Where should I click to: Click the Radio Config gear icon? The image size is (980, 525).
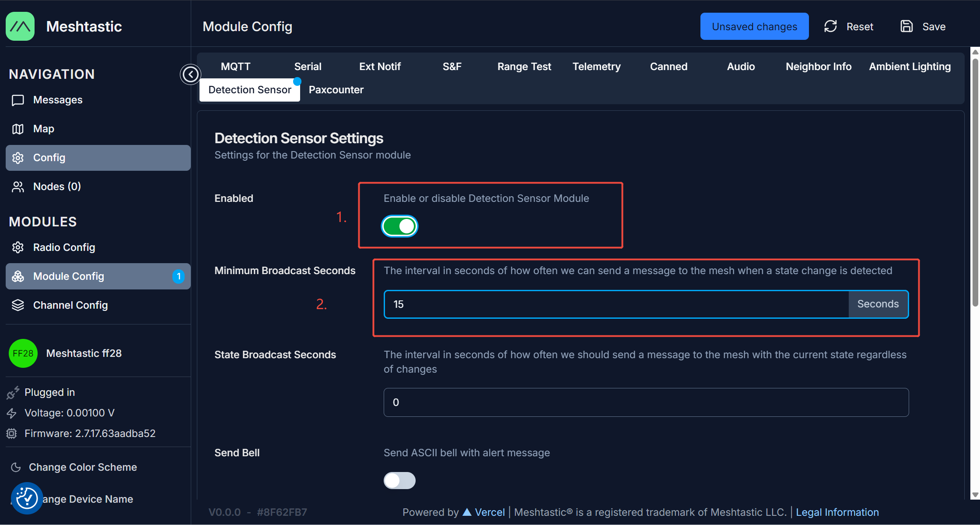pyautogui.click(x=18, y=247)
